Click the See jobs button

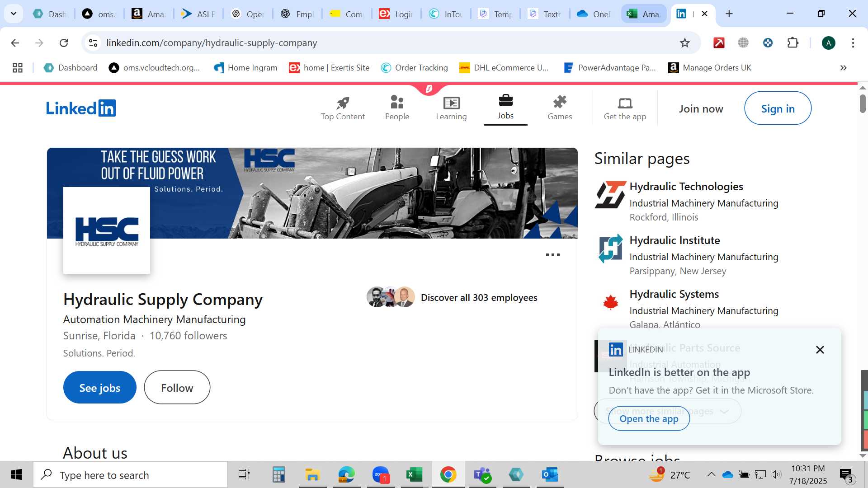pyautogui.click(x=99, y=388)
